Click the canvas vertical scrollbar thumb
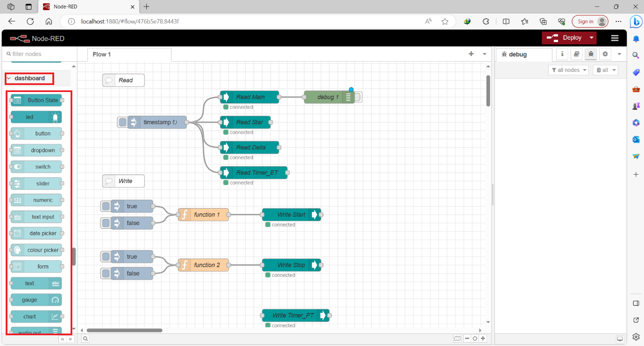Image resolution: width=644 pixels, height=346 pixels. [488, 91]
